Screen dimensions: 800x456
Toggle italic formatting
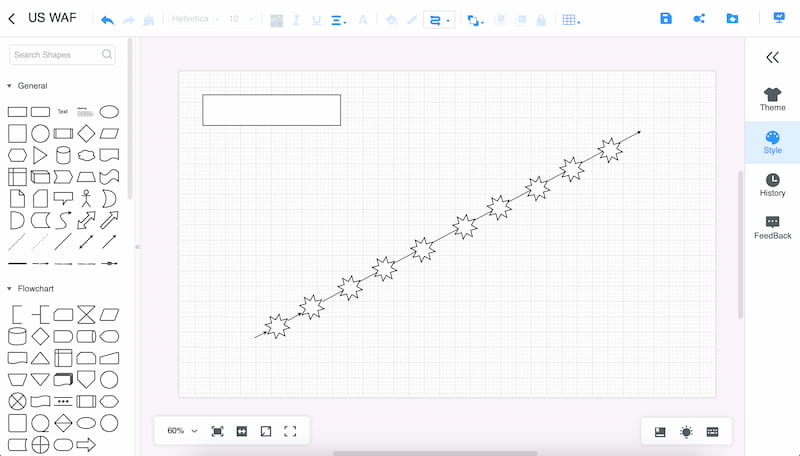click(296, 20)
